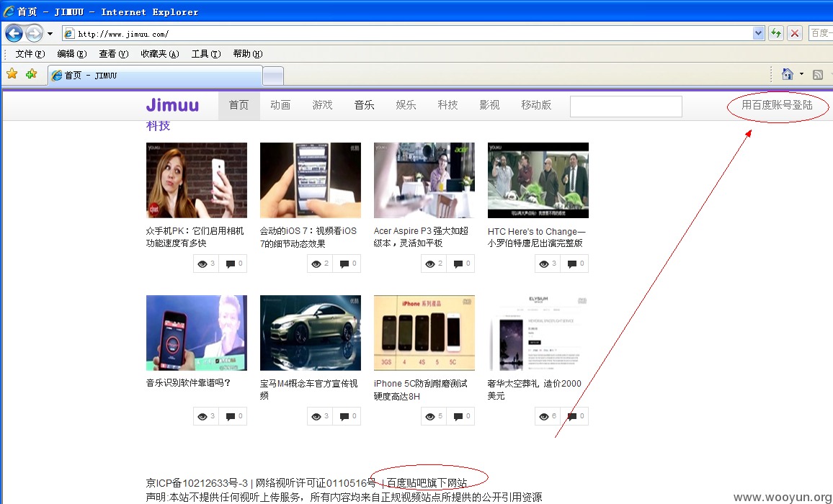
Task: Open the 会动的iOS 7 video thumbnail
Action: [x=311, y=180]
